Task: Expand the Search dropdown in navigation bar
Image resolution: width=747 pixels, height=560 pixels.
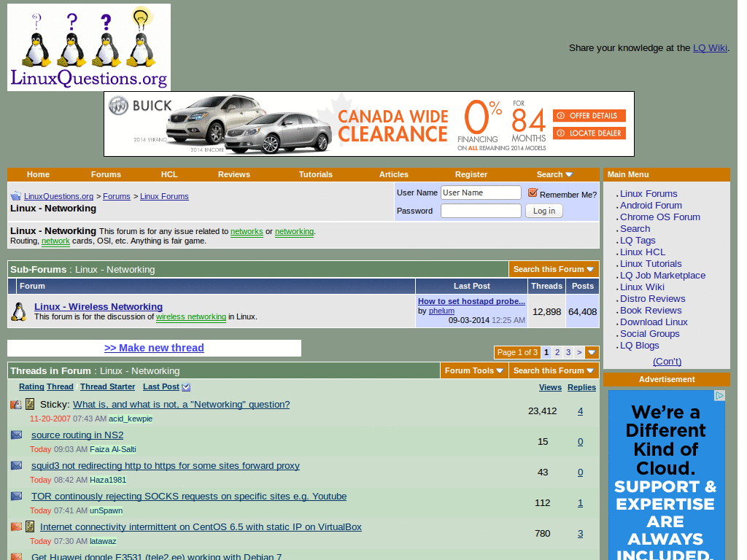Action: (554, 174)
